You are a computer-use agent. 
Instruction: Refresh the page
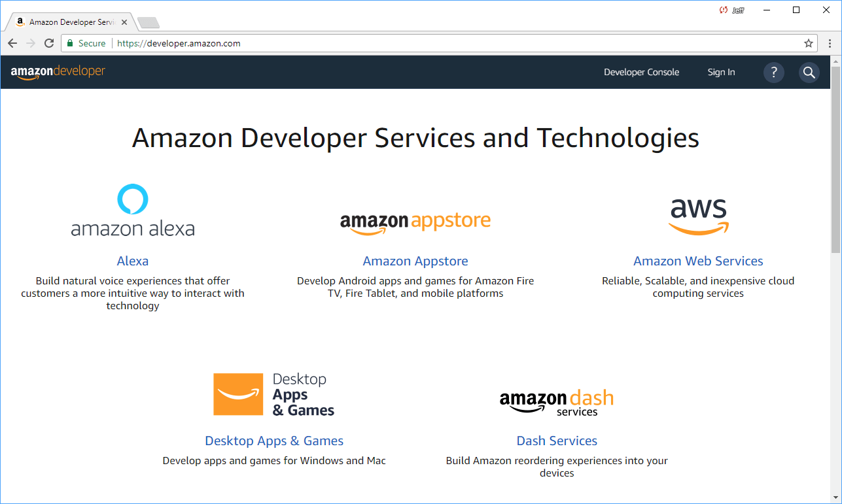49,43
